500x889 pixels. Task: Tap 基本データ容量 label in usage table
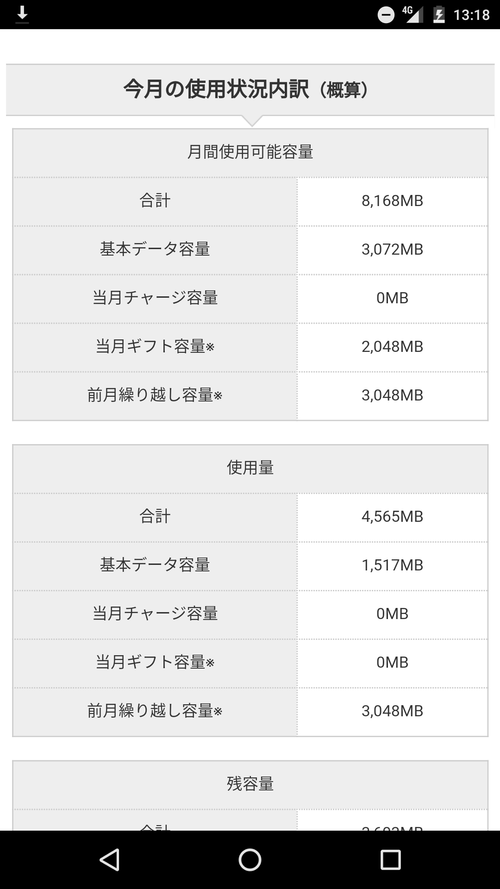tap(155, 565)
